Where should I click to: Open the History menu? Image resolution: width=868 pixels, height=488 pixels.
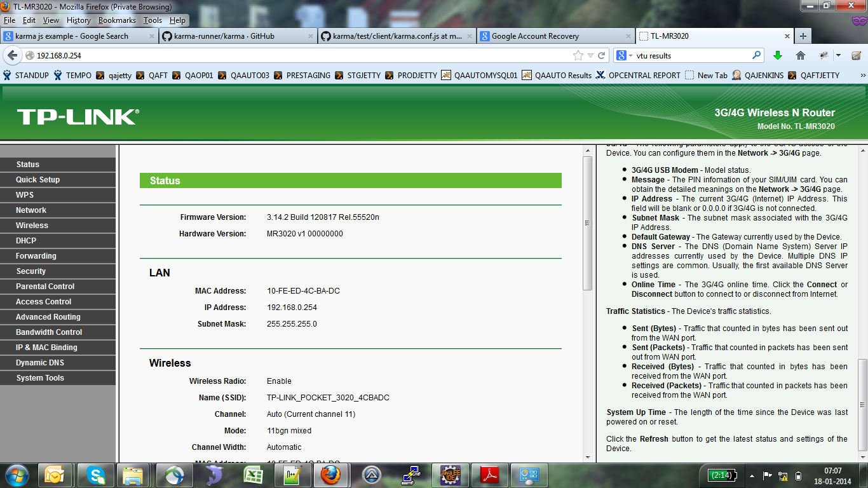coord(79,20)
